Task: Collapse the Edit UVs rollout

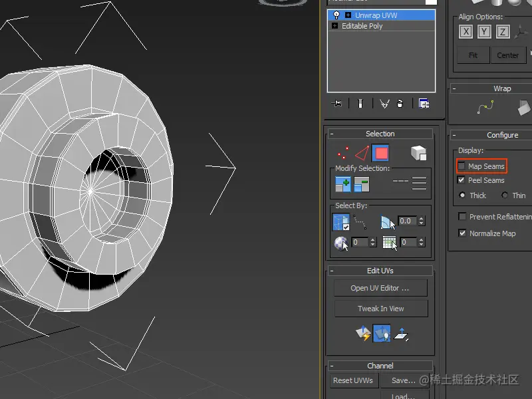Action: point(332,271)
